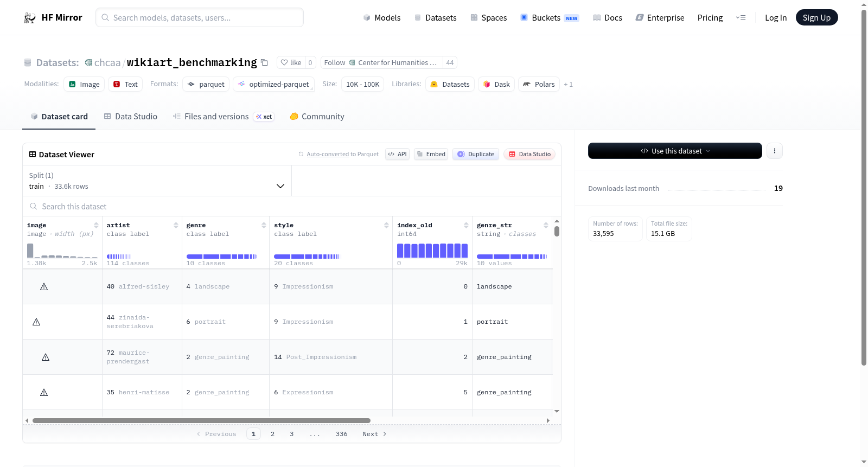Open the navigation overflow menu icon

pyautogui.click(x=741, y=17)
